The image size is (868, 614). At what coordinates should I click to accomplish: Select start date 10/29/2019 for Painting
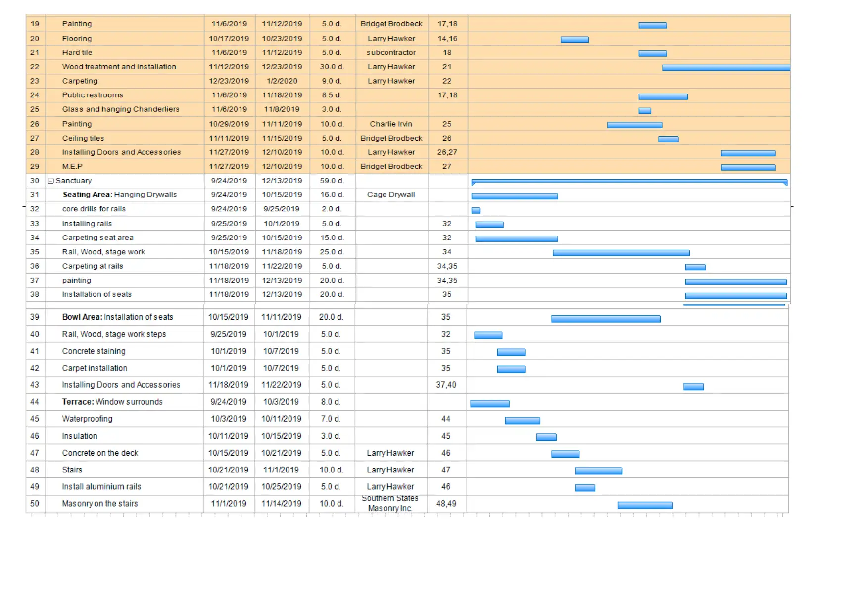point(229,124)
